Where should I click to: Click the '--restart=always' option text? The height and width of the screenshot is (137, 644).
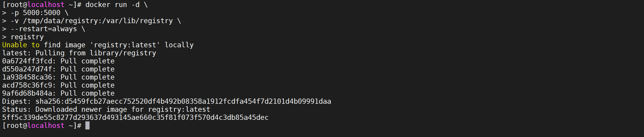(44, 29)
